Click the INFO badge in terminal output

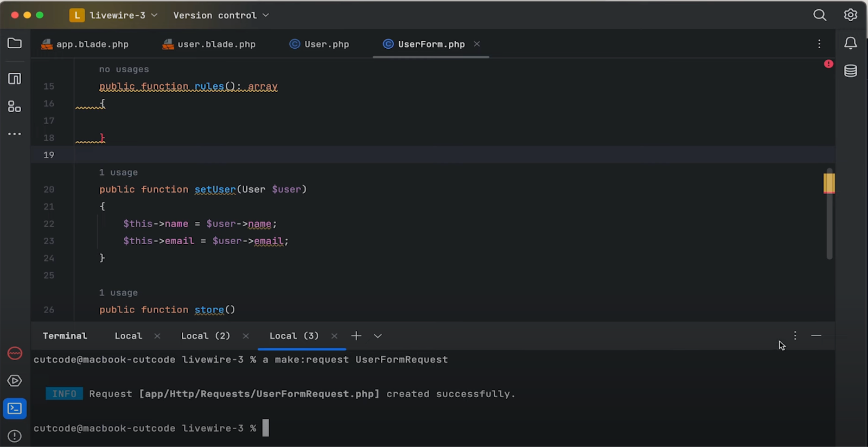(64, 394)
